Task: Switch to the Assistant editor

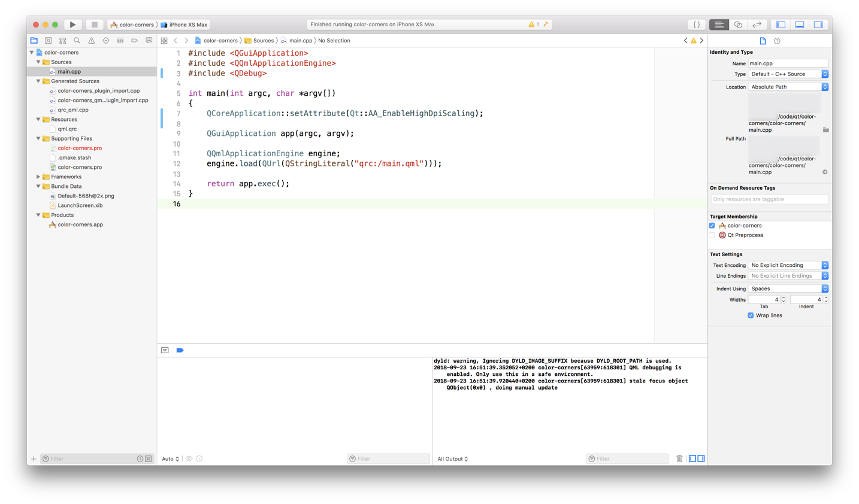Action: (x=738, y=25)
